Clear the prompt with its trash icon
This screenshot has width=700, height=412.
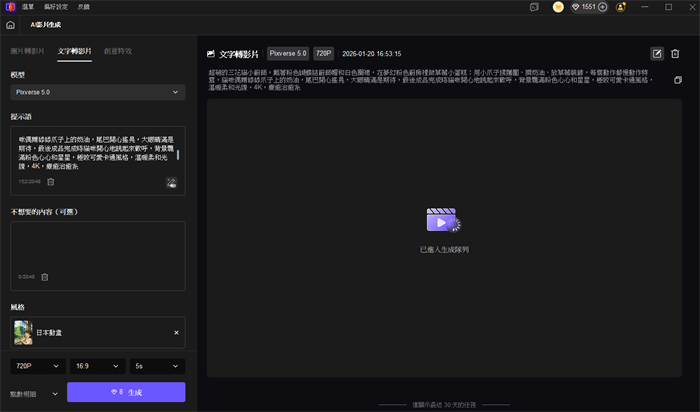click(x=50, y=182)
